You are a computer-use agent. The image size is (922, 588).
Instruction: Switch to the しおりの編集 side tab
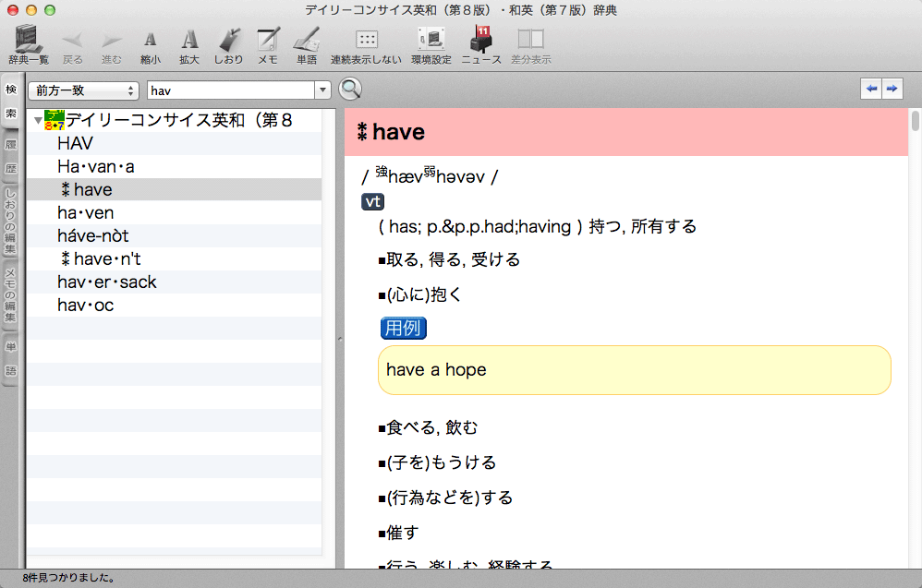point(11,222)
